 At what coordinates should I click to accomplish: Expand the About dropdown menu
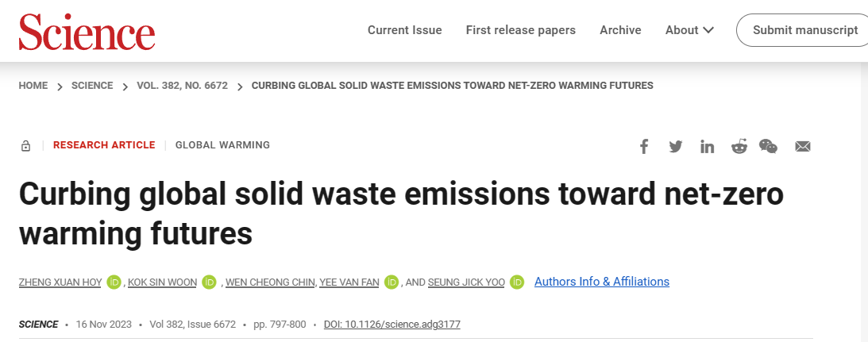pyautogui.click(x=689, y=30)
